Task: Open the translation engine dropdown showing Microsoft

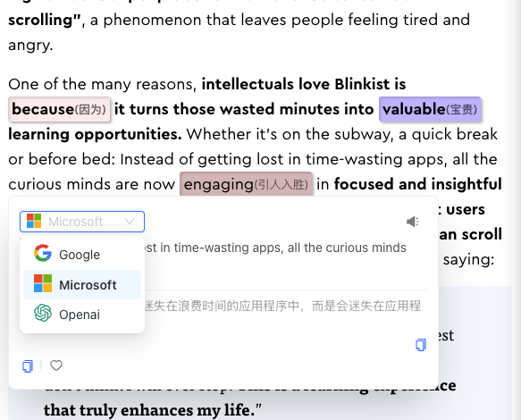Action: tap(82, 222)
